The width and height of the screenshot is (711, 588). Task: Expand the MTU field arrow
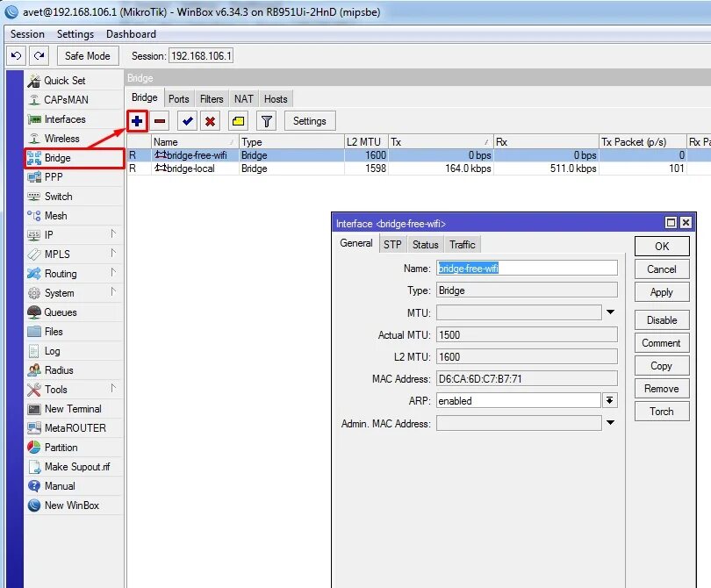[x=610, y=312]
